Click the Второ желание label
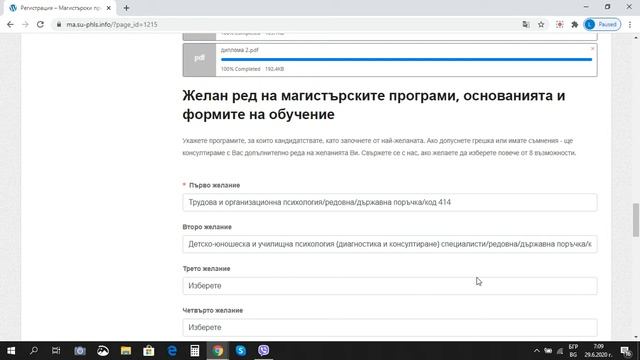Screen dimensions: 640x360 pyautogui.click(x=207, y=227)
